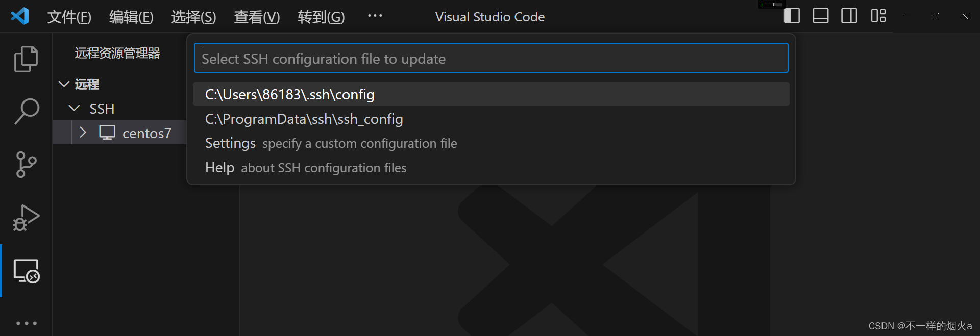The image size is (980, 336).
Task: Show additional views ellipsis in activity bar
Action: click(27, 323)
